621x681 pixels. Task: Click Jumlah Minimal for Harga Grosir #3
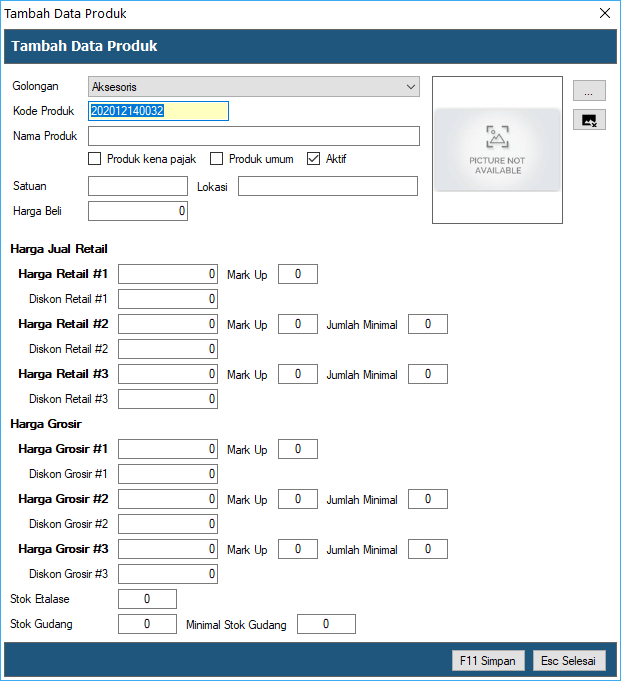click(x=427, y=549)
